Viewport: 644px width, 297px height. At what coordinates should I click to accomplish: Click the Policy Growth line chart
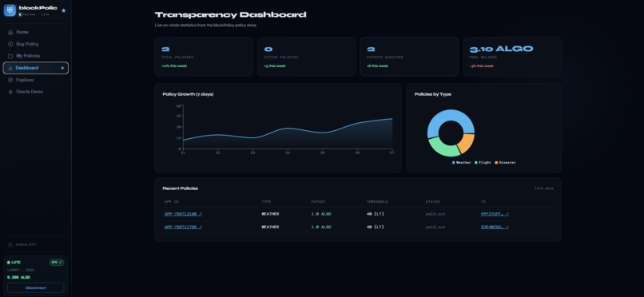tap(288, 129)
